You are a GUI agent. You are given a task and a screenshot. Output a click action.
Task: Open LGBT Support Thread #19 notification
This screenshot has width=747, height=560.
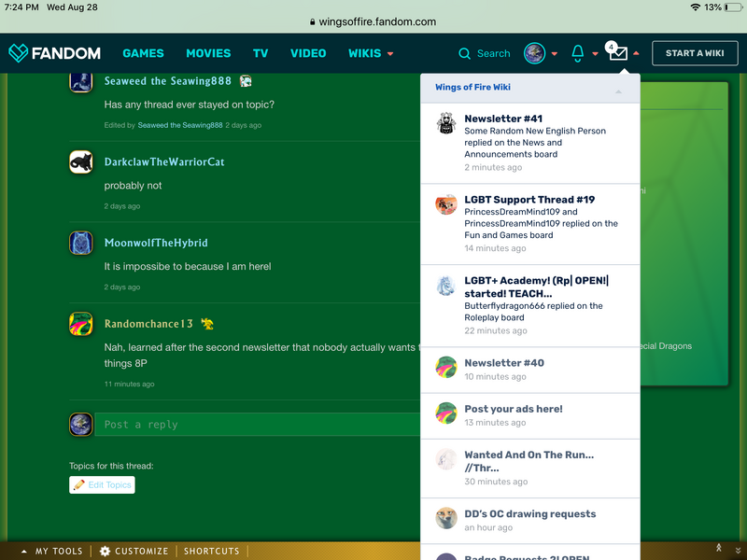(x=529, y=199)
